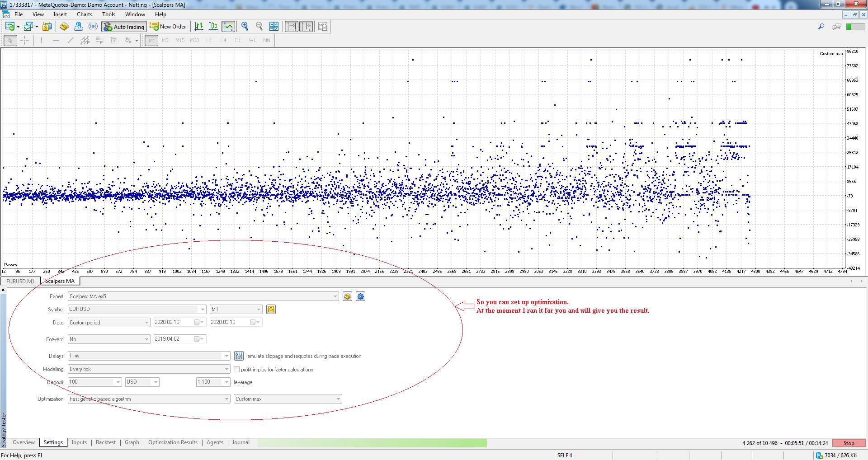Switch chart to candlesticks icon
Viewport: 868px width, 460px height.
pyautogui.click(x=213, y=27)
